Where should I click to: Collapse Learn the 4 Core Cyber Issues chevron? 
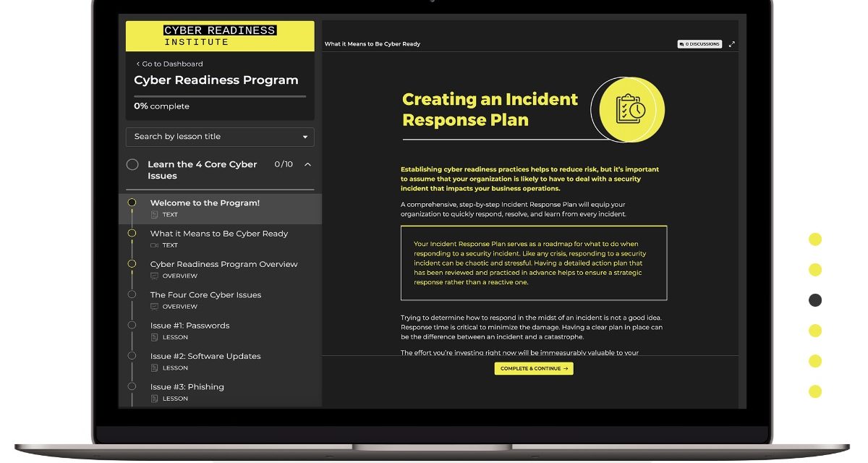[307, 164]
